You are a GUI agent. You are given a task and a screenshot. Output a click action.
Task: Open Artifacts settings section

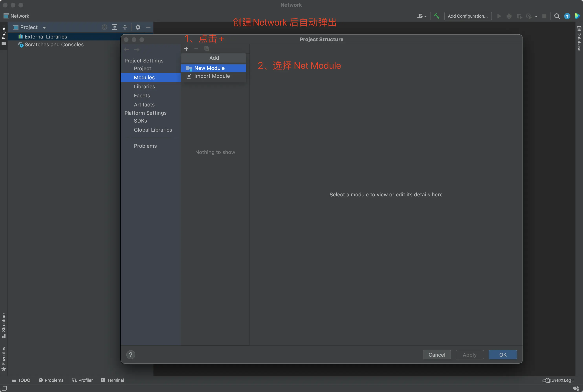[x=144, y=104]
